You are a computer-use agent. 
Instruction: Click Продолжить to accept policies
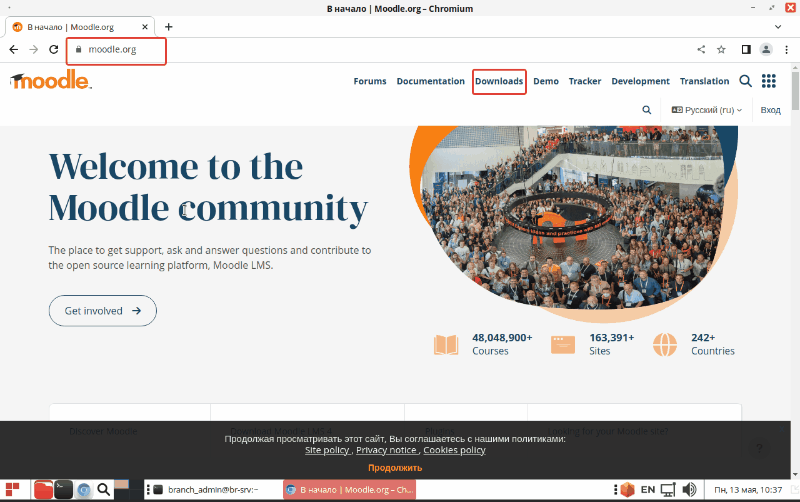[x=395, y=468]
